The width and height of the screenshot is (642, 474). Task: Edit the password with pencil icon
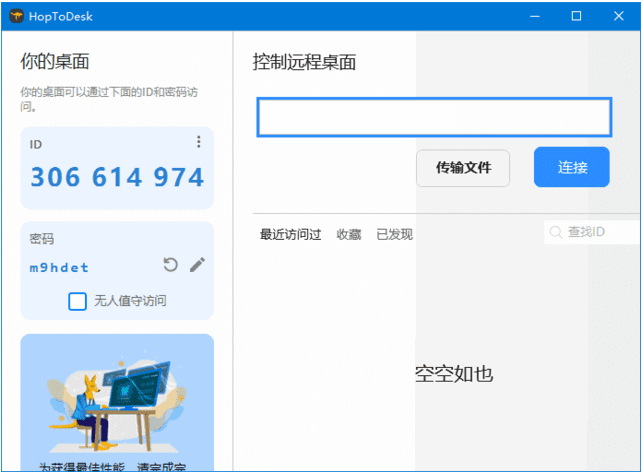coord(197,265)
